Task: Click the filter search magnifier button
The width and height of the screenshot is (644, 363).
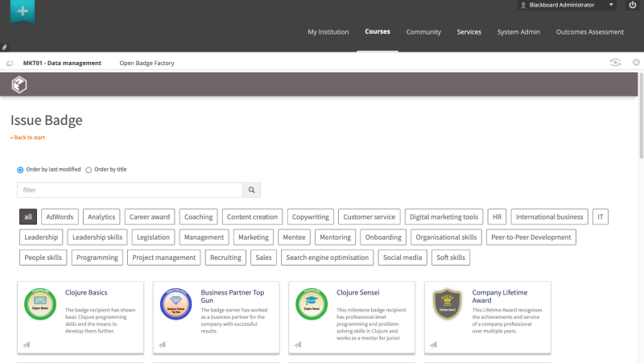Action: pyautogui.click(x=252, y=190)
